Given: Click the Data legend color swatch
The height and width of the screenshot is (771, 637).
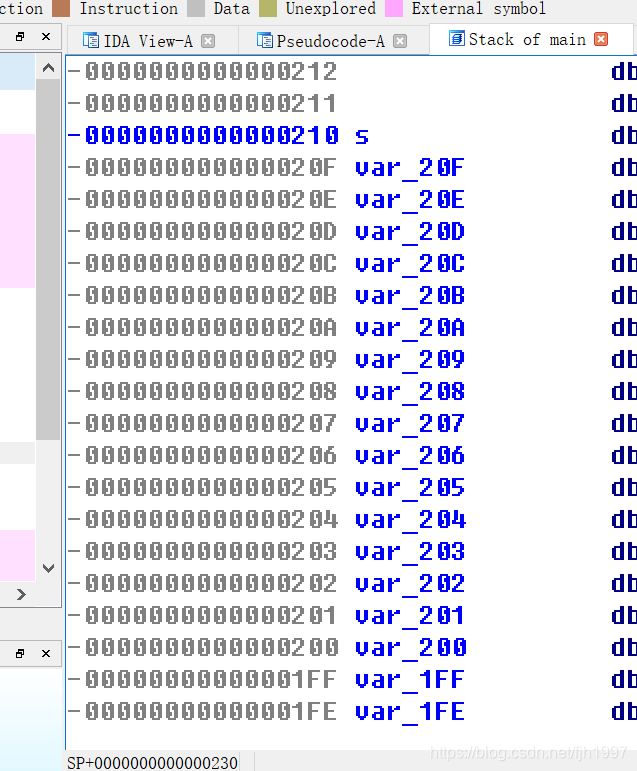Looking at the screenshot, I should [x=196, y=8].
